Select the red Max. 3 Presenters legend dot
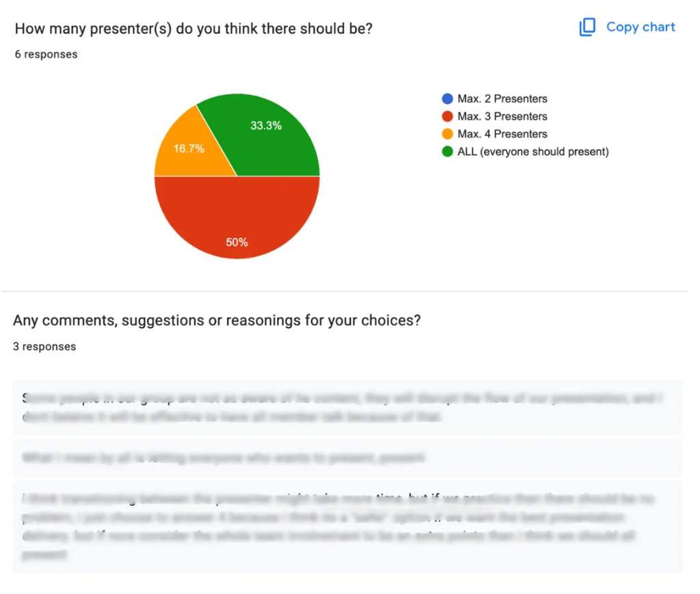This screenshot has height=594, width=700. (448, 116)
